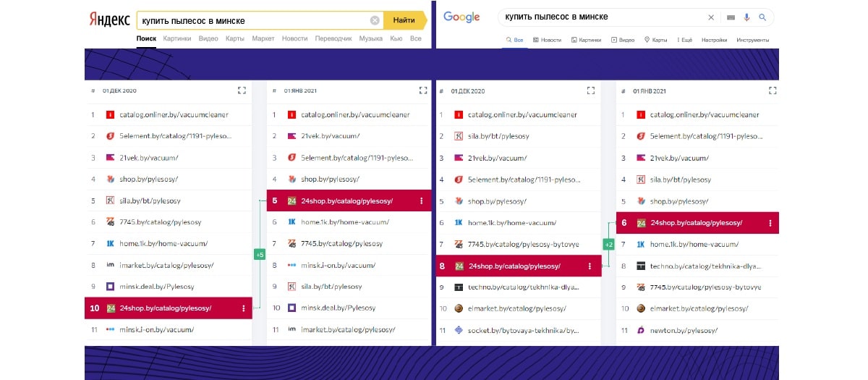This screenshot has width=868, height=380.
Task: Switch to the Google Новости tab
Action: pos(547,40)
